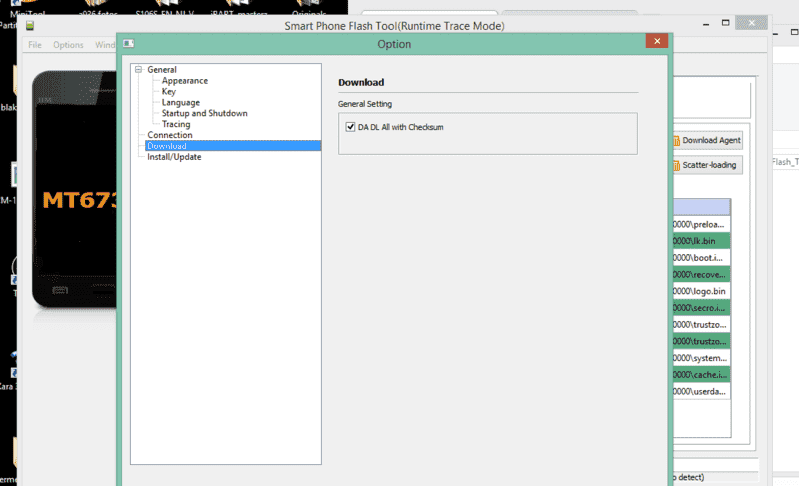Maximize the Smart Phone Flash Tool window
Viewport: 799px width, 486px height.
(726, 23)
